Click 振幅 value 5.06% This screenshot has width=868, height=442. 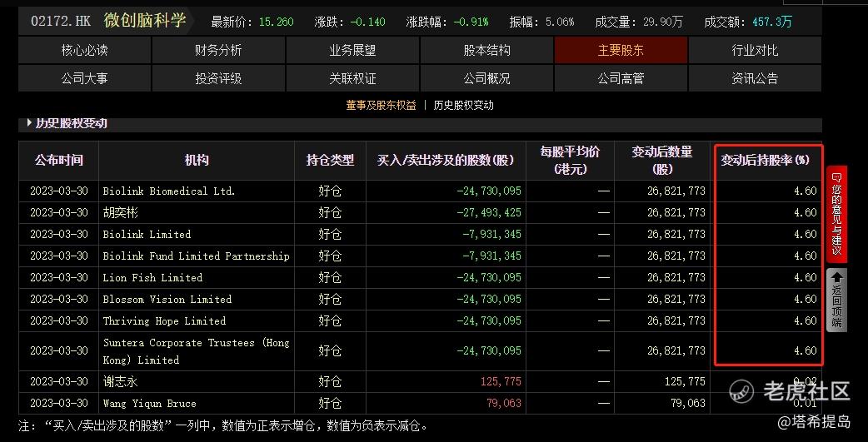560,22
